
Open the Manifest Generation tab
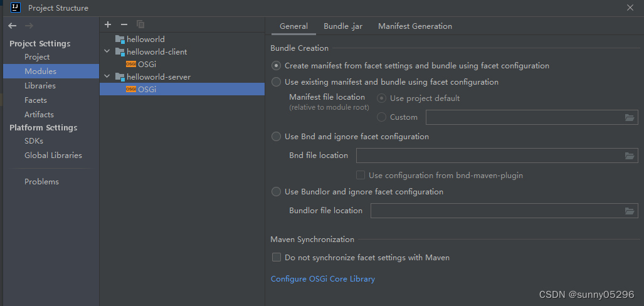pyautogui.click(x=415, y=26)
